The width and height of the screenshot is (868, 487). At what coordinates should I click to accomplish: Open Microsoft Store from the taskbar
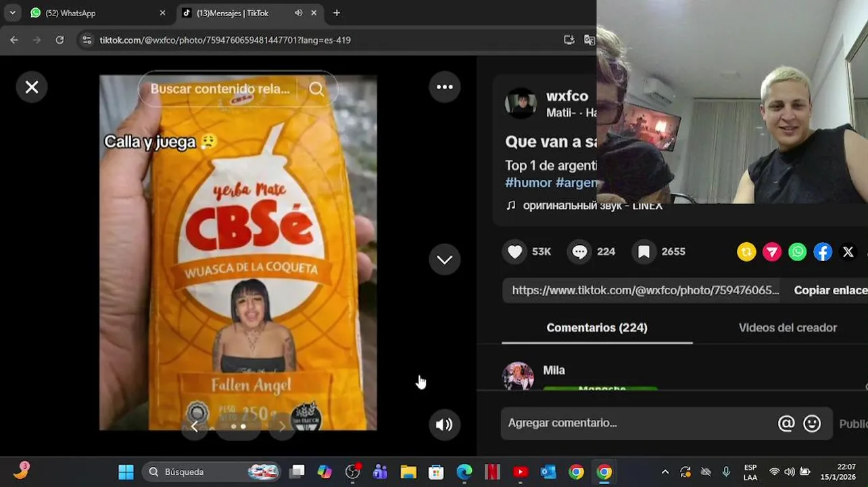[x=436, y=472]
